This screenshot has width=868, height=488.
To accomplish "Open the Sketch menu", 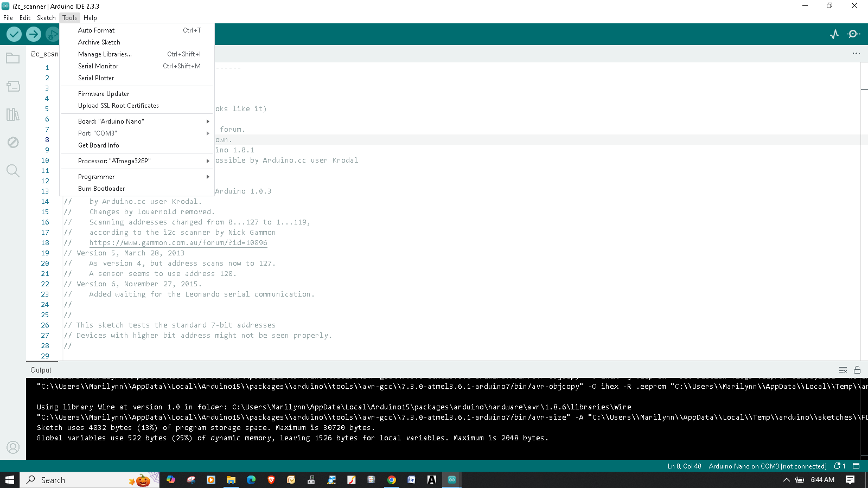I will 46,18.
